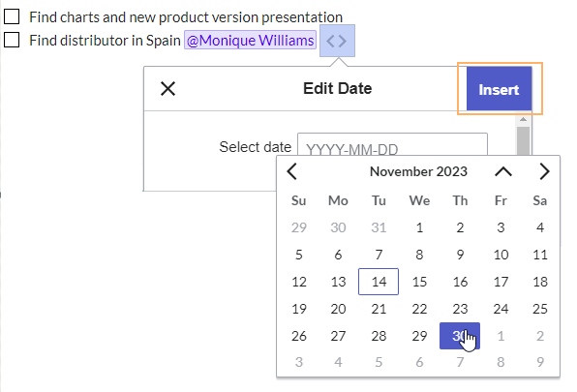The width and height of the screenshot is (577, 392).
Task: Go to previous month in calendar
Action: tap(292, 171)
